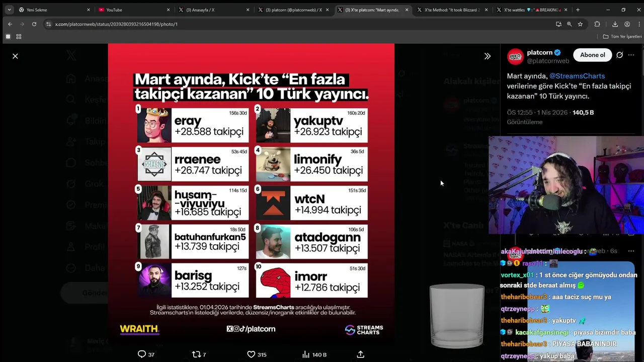Reload the page with the refresh icon
The width and height of the screenshot is (644, 362).
[x=34, y=24]
